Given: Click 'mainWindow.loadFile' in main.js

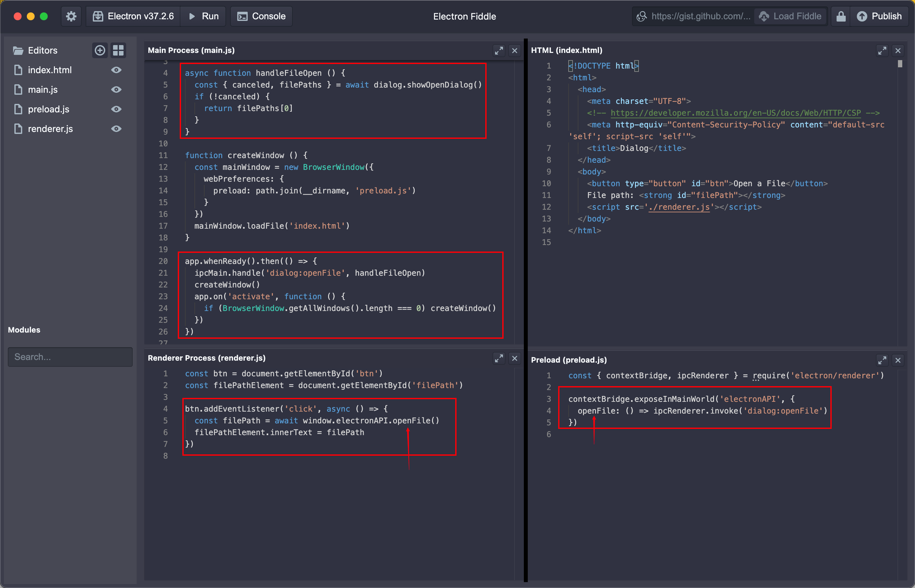Looking at the screenshot, I should tap(240, 226).
